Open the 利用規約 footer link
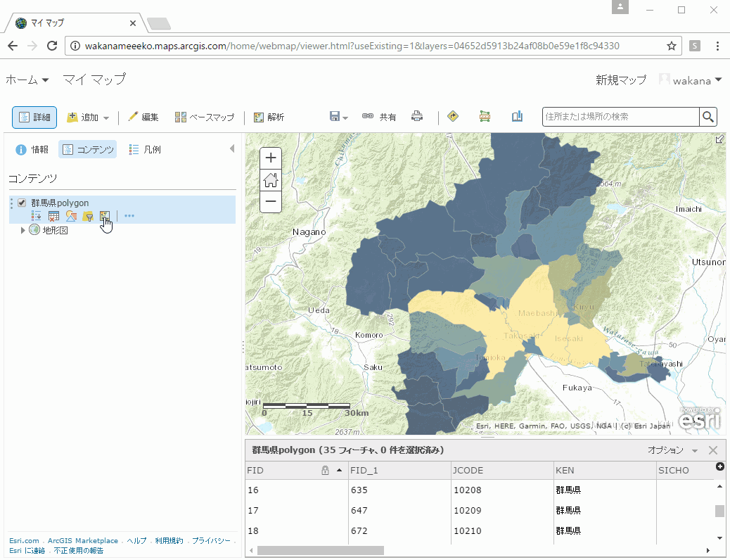The width and height of the screenshot is (730, 560). 169,540
